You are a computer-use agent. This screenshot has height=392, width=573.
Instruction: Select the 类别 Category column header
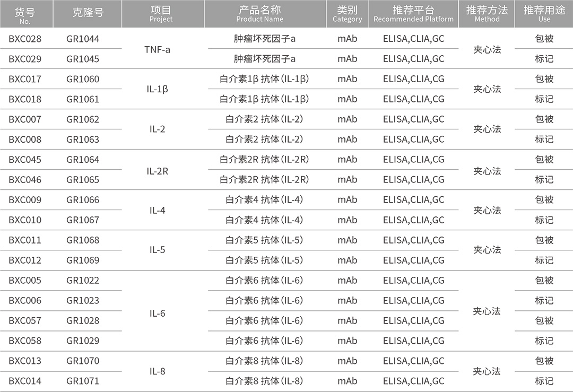[347, 14]
